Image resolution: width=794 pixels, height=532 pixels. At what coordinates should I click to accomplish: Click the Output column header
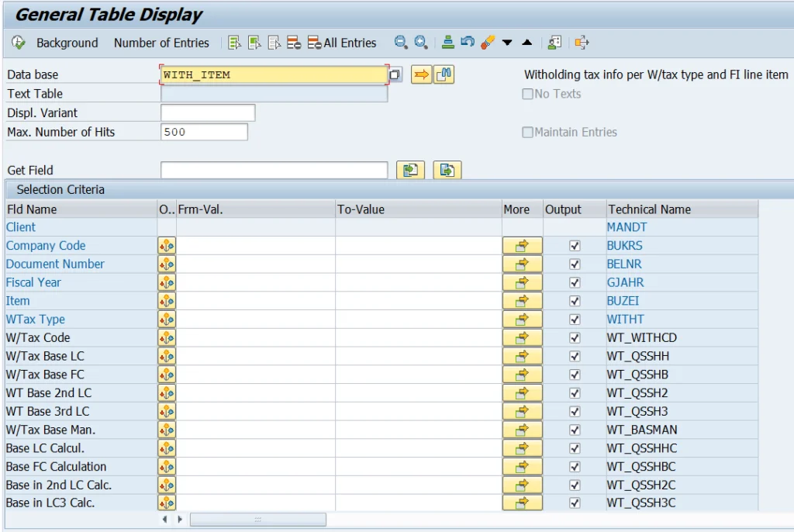click(575, 209)
